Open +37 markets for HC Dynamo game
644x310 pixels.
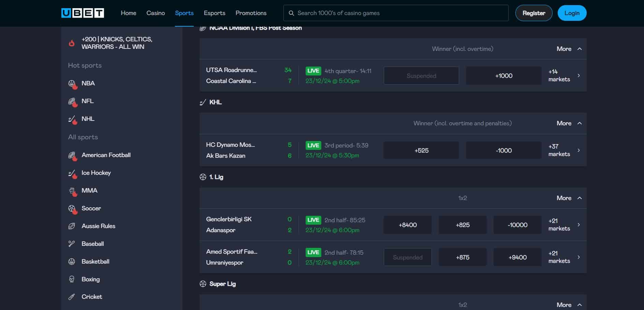point(564,150)
